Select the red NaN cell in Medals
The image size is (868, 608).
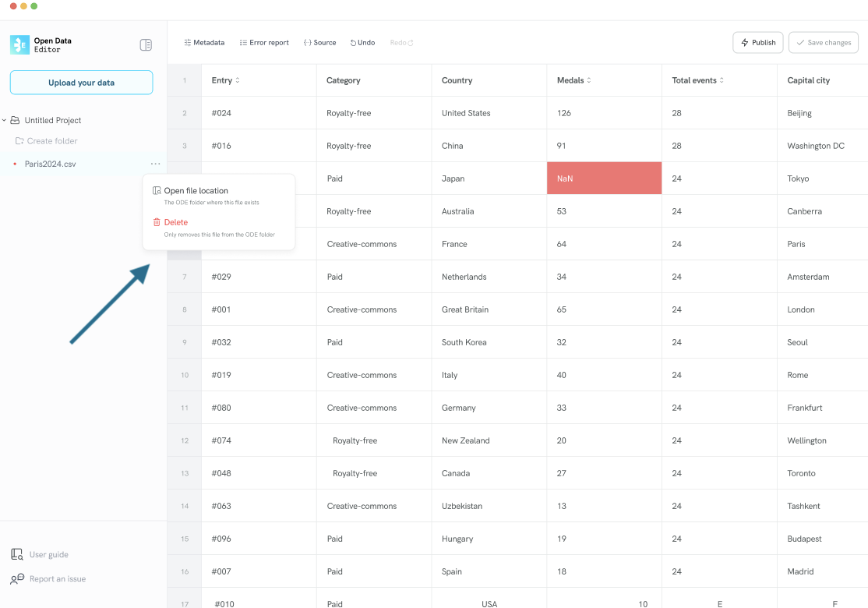pyautogui.click(x=603, y=178)
